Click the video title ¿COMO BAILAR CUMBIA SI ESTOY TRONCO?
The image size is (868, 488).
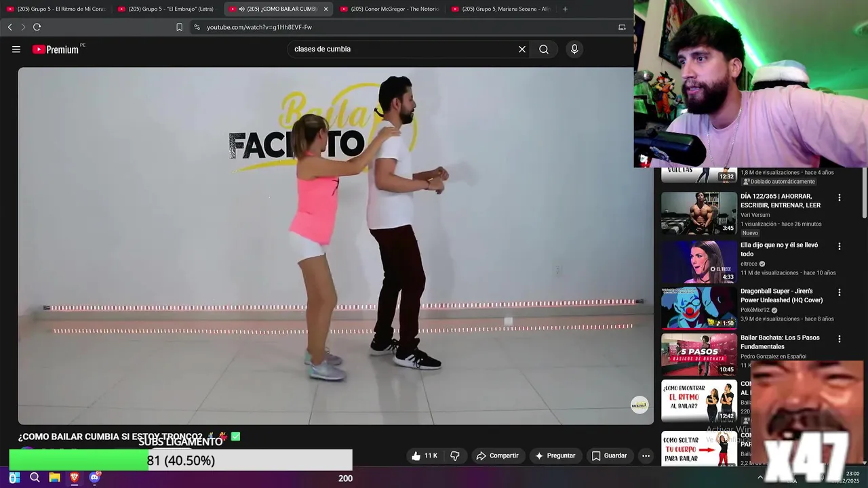click(111, 436)
